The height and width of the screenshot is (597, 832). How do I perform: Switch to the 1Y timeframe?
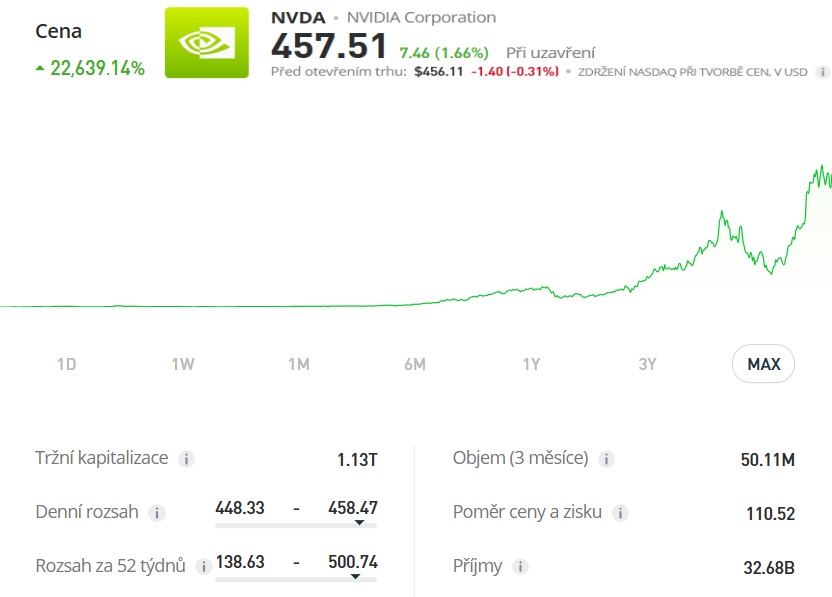pos(531,364)
